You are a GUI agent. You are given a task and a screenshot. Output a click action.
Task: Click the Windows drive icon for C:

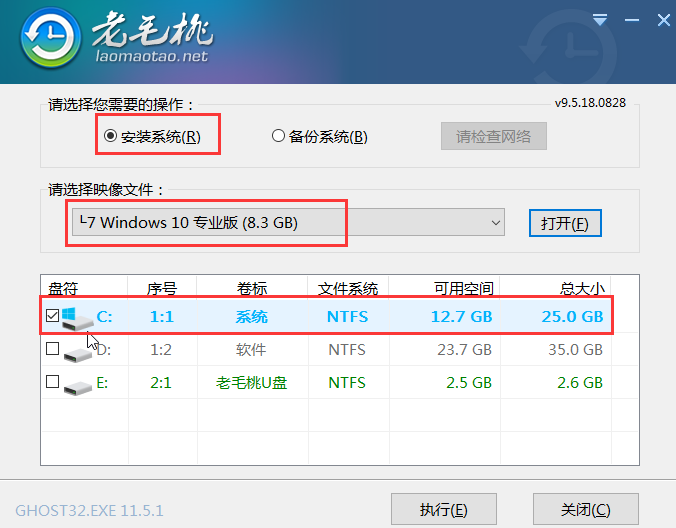(77, 319)
